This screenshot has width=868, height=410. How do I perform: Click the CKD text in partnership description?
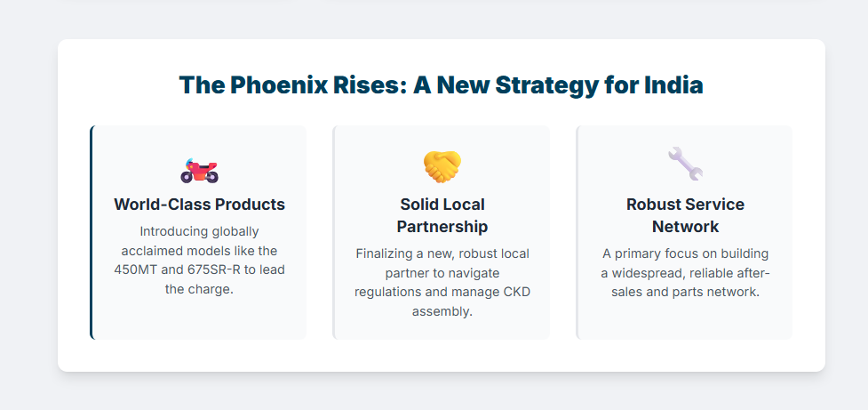tap(506, 292)
